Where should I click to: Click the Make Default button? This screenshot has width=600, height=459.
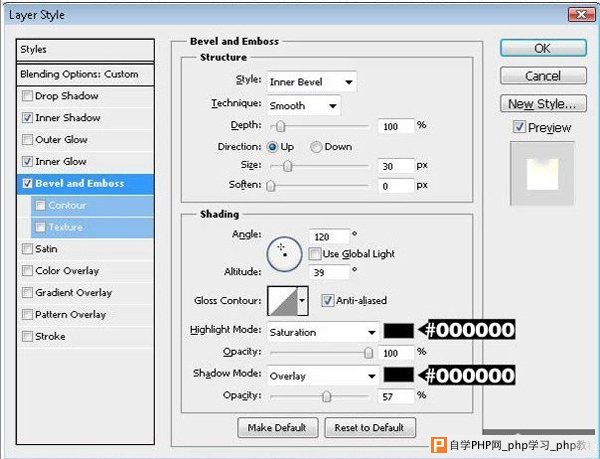(x=277, y=427)
